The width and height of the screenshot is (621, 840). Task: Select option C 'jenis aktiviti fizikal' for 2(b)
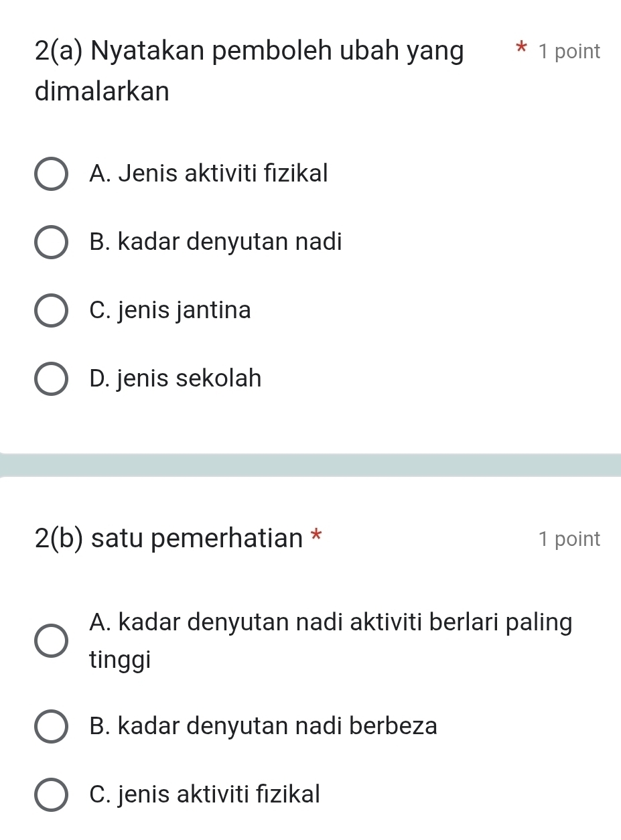click(51, 794)
